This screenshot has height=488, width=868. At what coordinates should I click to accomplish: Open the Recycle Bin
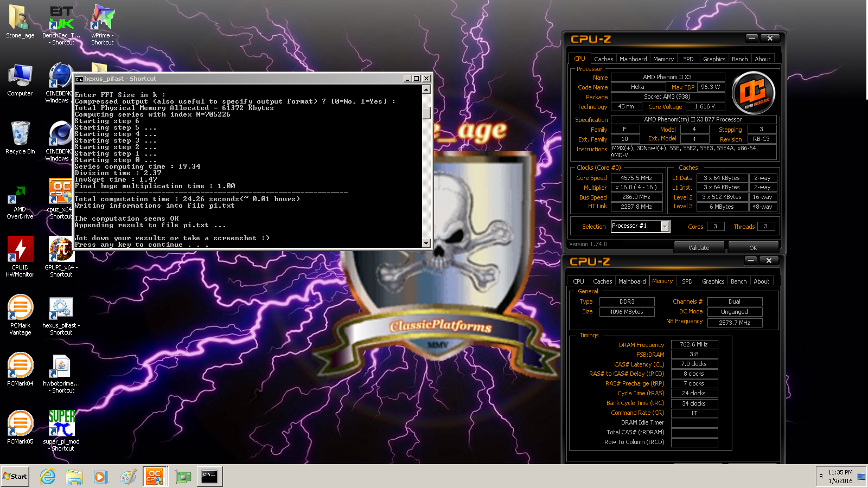[20, 138]
